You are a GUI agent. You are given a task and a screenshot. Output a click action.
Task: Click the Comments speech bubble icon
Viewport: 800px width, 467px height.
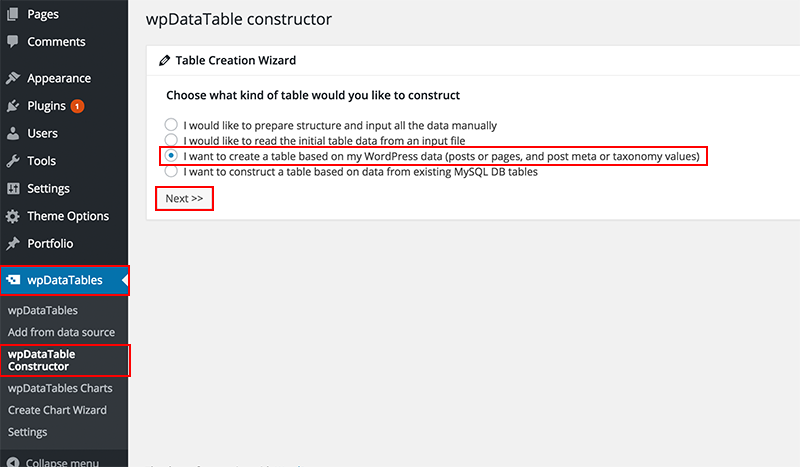coord(13,42)
